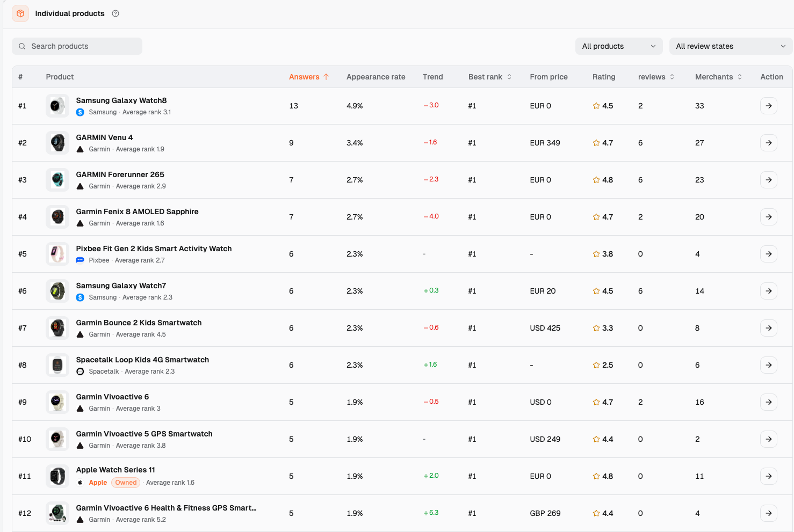
Task: Open the All review states dropdown
Action: [731, 46]
